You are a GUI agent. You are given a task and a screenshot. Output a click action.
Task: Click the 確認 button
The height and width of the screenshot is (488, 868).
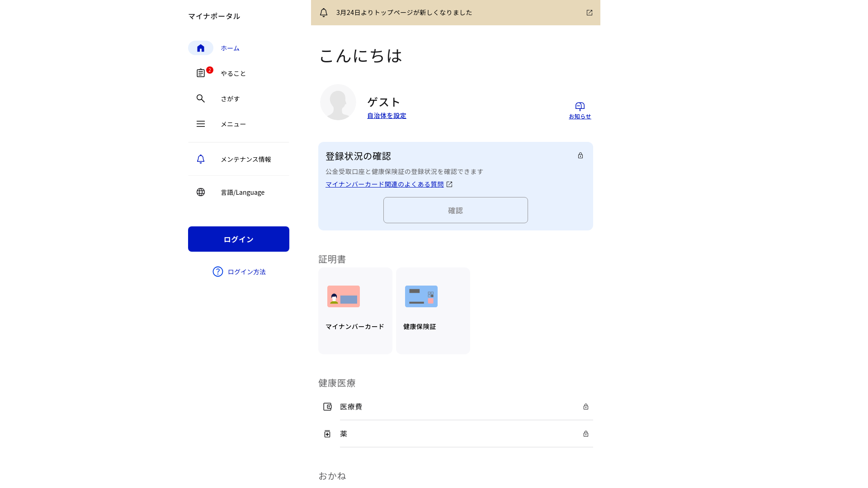click(x=456, y=210)
